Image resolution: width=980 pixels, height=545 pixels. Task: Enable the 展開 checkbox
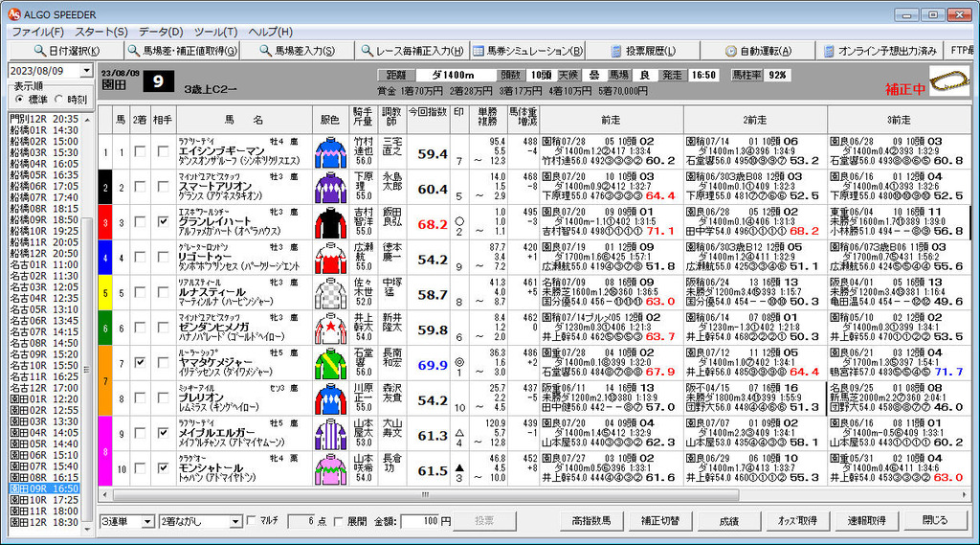click(338, 521)
